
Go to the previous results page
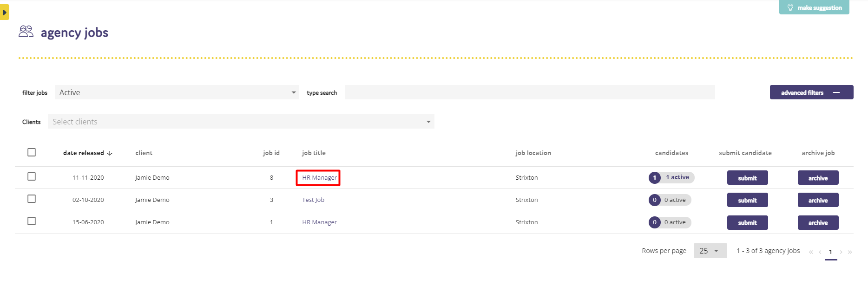(x=820, y=252)
